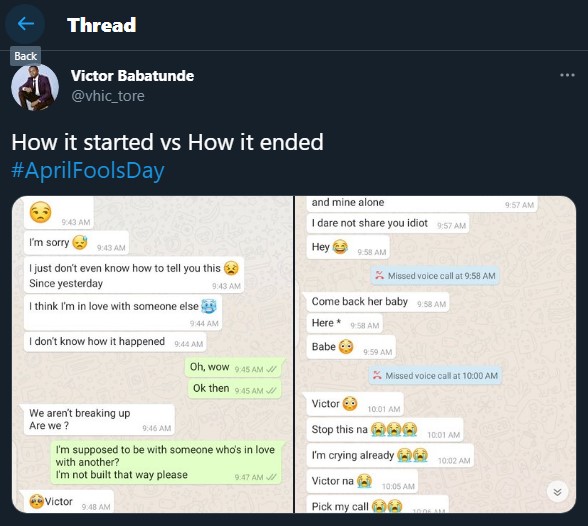The height and width of the screenshot is (526, 588).
Task: Click the crying emojis after 'Stop this na'
Action: click(394, 429)
